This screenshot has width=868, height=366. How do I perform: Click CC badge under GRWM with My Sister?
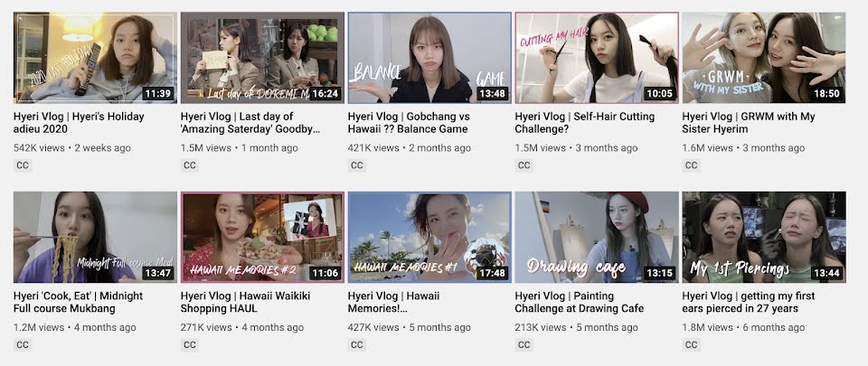692,165
